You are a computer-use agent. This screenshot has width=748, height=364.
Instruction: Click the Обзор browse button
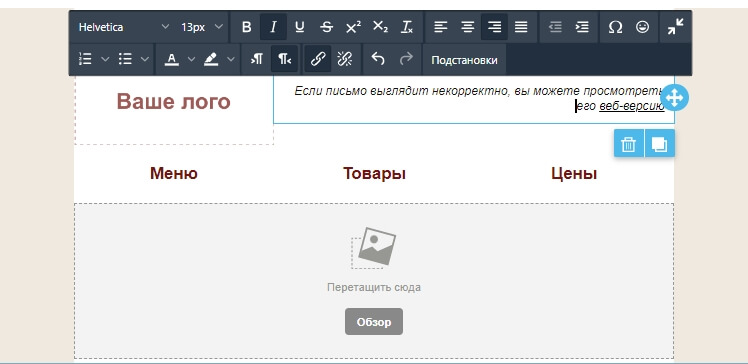tap(374, 322)
